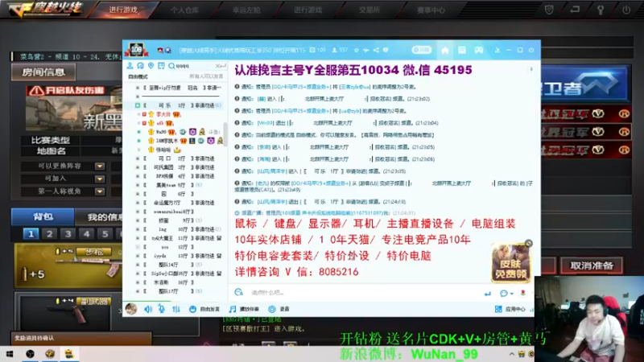Screen dimensions: 644x362
Task: Open the 皮肤免费领 skin promotion thumbnail
Action: pos(510,263)
